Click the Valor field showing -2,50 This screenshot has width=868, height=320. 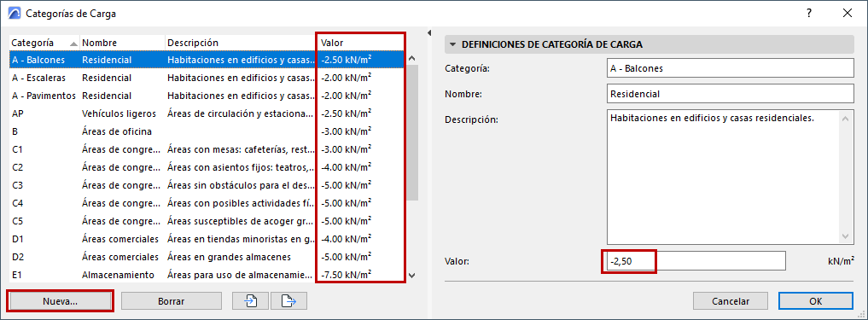(696, 261)
